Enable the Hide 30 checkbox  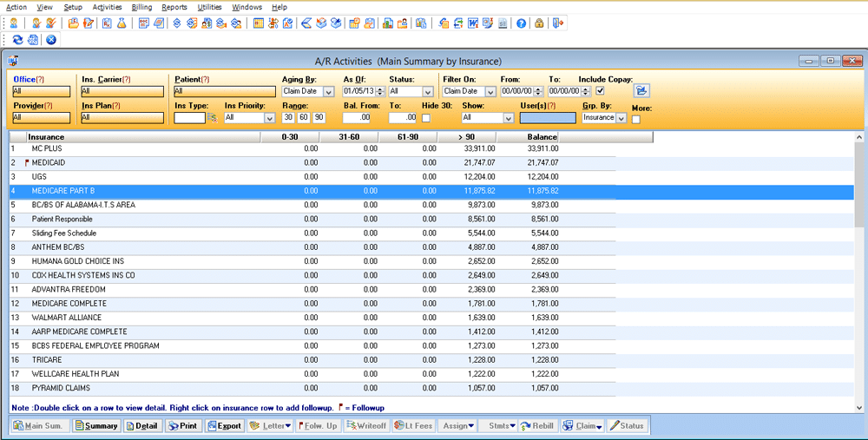click(426, 117)
